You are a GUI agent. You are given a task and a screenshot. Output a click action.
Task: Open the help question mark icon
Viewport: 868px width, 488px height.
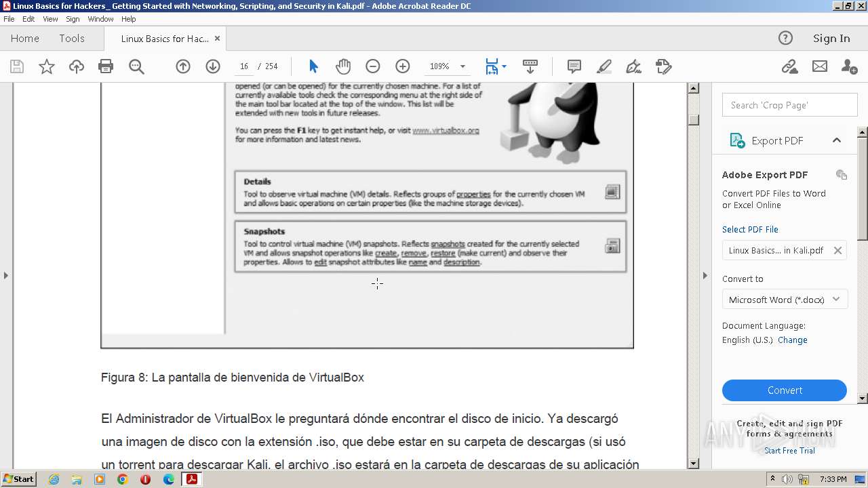[x=785, y=38]
